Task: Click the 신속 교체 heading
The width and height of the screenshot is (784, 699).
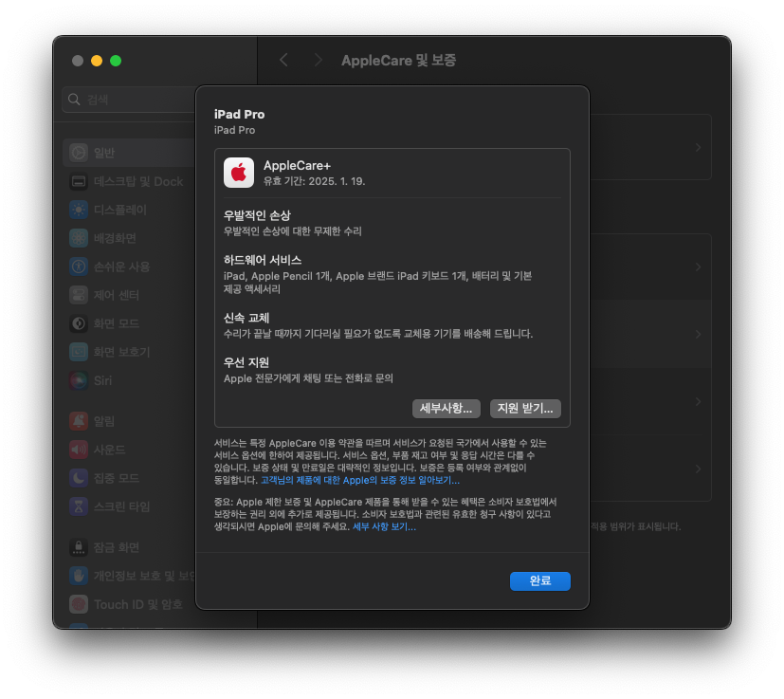Action: tap(246, 318)
